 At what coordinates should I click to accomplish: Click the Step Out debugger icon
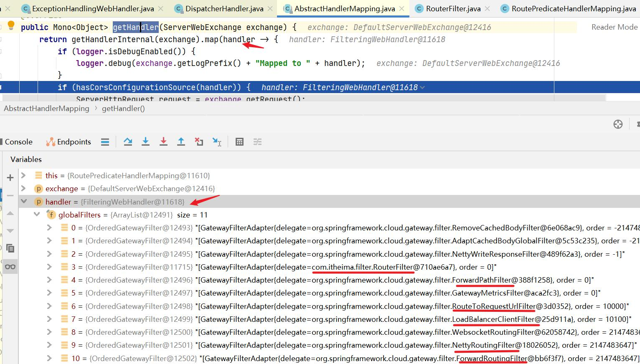click(x=181, y=142)
